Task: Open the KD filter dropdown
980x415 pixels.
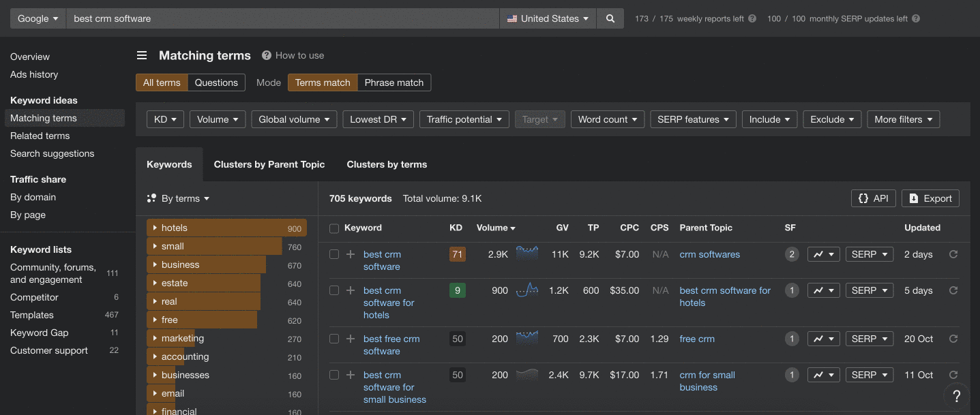Action: (166, 119)
